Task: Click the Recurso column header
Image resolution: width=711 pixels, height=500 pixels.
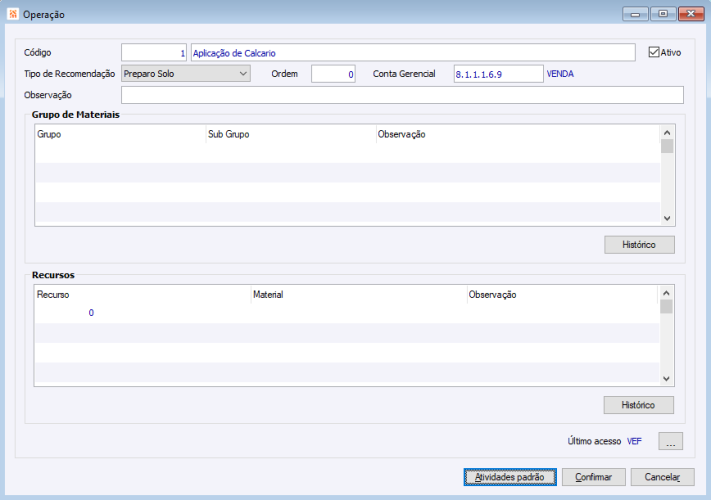Action: (x=143, y=295)
